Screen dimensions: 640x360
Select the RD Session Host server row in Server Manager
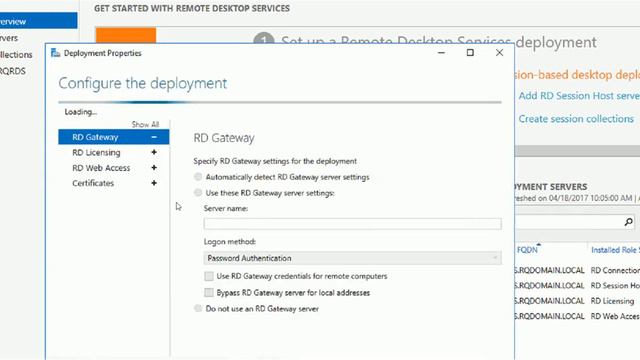click(577, 286)
